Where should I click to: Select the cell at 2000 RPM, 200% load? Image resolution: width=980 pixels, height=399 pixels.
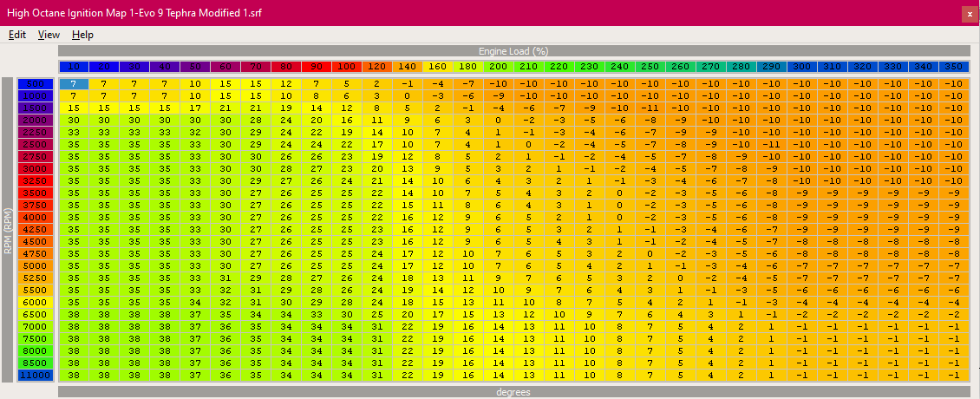point(498,120)
